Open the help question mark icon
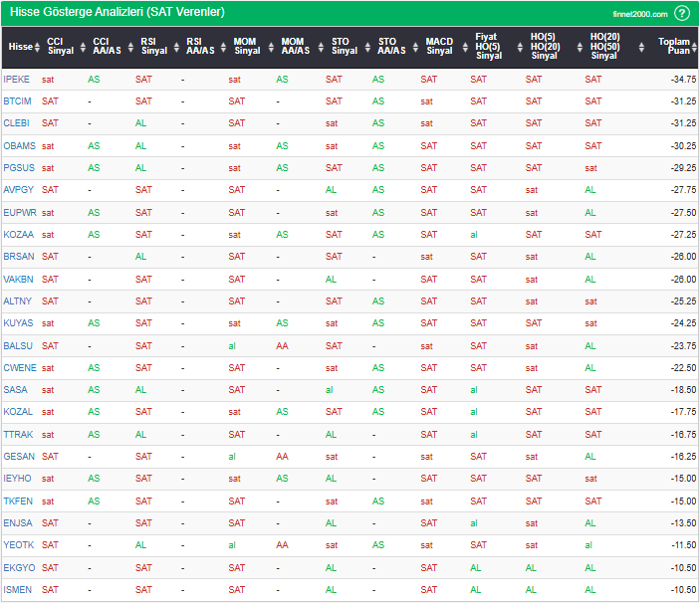 pyautogui.click(x=681, y=13)
